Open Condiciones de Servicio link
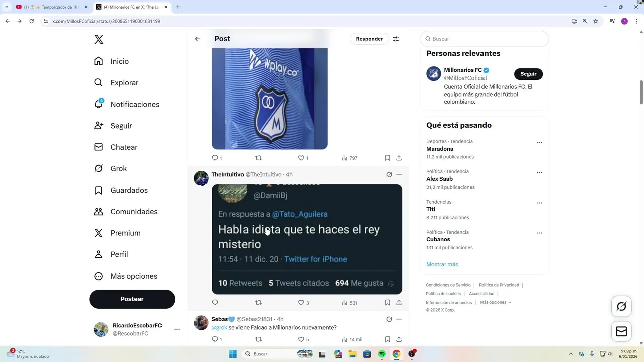Screen dimensions: 644x362 tap(448, 285)
